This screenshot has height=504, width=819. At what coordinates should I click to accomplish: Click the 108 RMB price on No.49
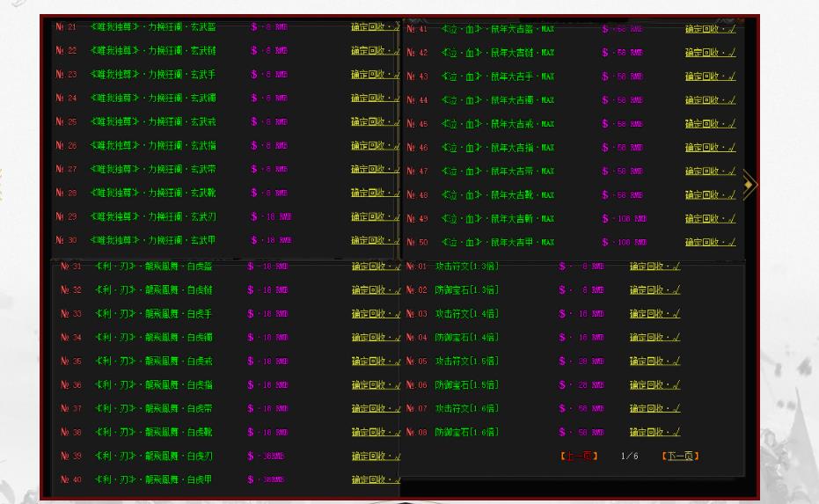pos(625,218)
